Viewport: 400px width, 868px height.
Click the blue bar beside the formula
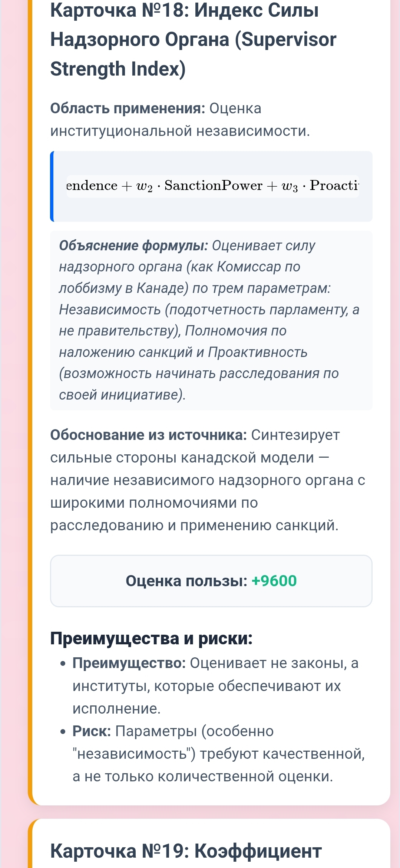[x=52, y=186]
